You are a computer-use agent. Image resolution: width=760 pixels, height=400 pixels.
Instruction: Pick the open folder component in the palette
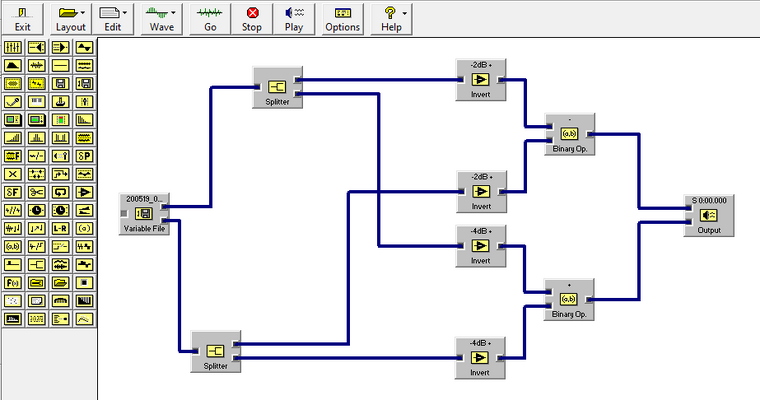[x=60, y=283]
